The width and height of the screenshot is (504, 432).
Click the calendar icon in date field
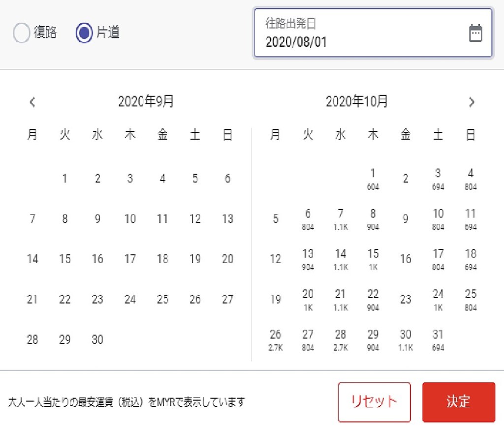[x=475, y=33]
